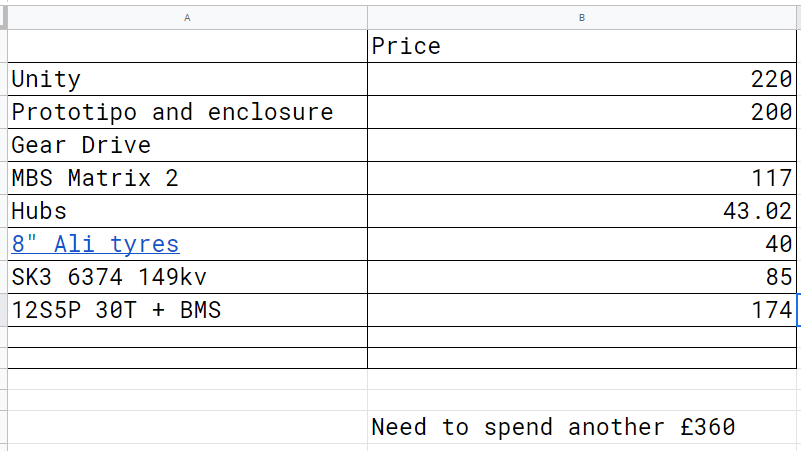801x451 pixels.
Task: Click the 12S5P 30T + BMS cell
Action: [x=187, y=310]
